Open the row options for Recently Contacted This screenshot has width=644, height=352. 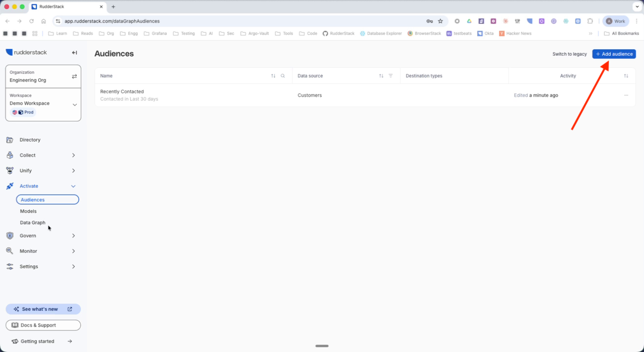[x=626, y=95]
